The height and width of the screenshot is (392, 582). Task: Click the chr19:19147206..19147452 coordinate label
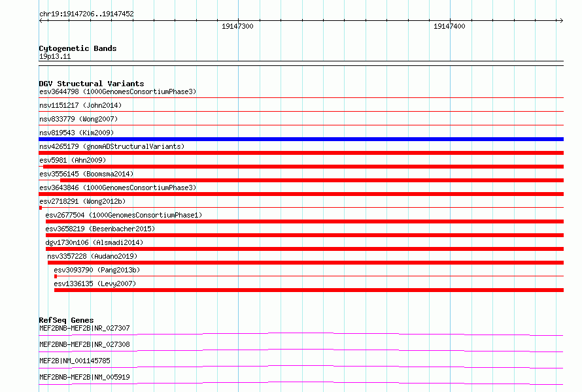86,14
